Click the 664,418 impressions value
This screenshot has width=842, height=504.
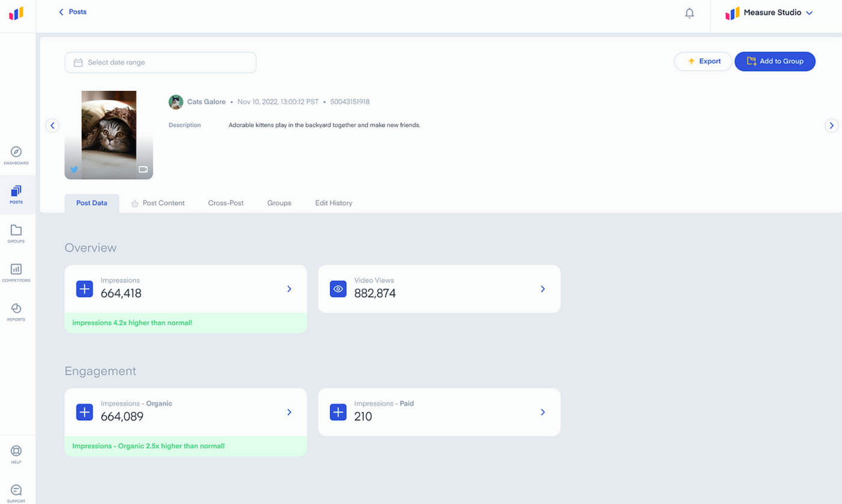pos(121,294)
